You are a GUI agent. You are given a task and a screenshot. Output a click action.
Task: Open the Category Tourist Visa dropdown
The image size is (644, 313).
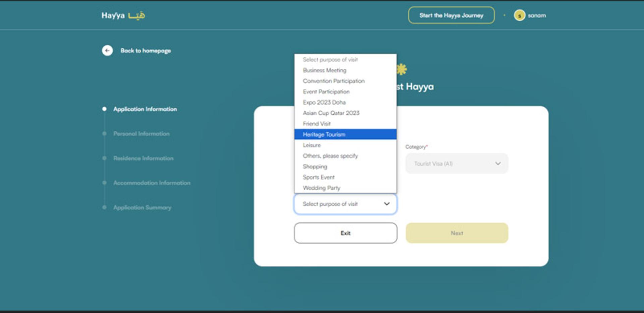pyautogui.click(x=457, y=164)
